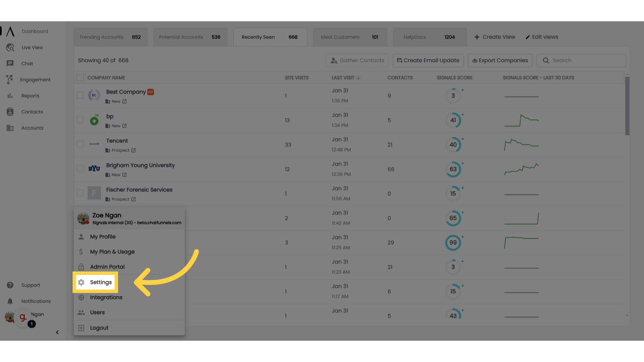Click the Live View icon in the sidebar
The image size is (644, 362).
pyautogui.click(x=10, y=48)
